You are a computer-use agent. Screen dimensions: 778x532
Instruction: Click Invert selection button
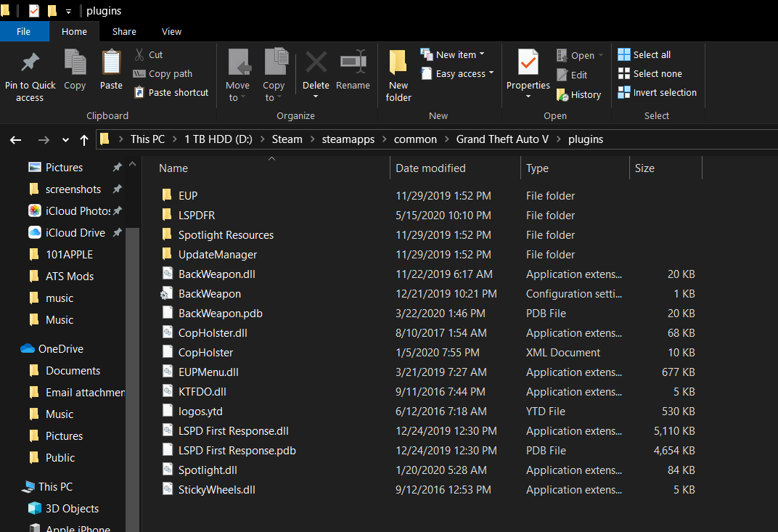tap(657, 92)
